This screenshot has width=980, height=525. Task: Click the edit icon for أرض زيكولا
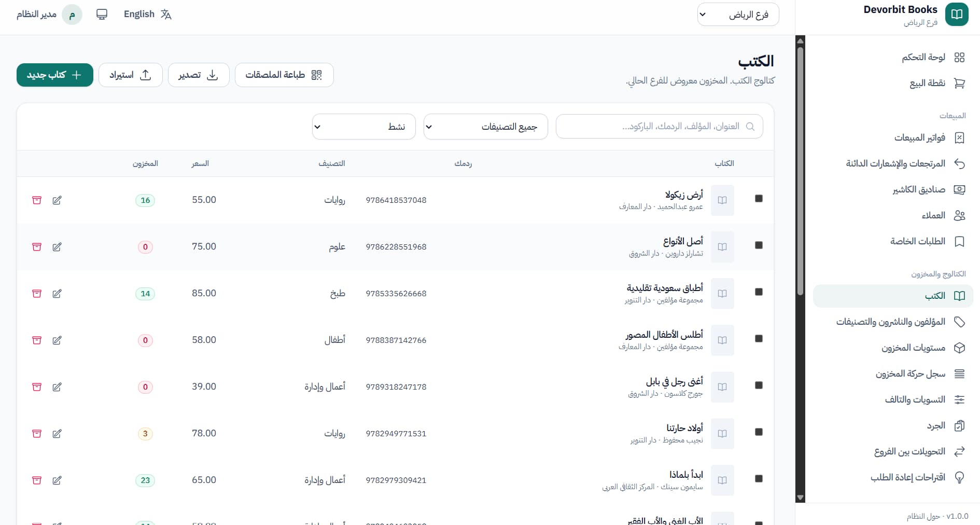click(x=57, y=200)
